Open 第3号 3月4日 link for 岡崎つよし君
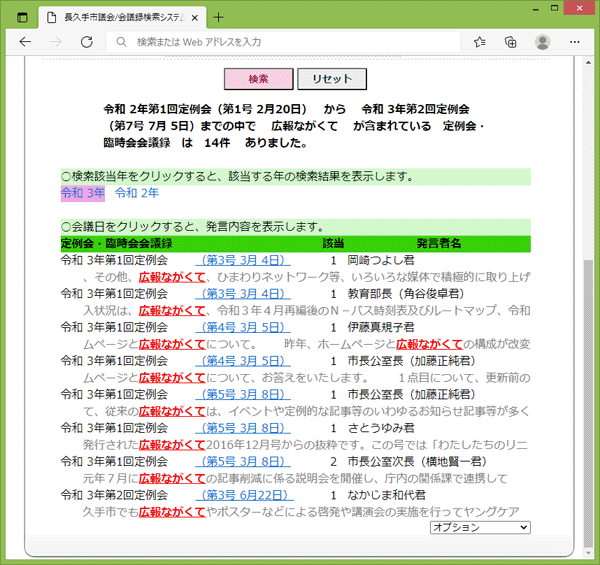 243,261
